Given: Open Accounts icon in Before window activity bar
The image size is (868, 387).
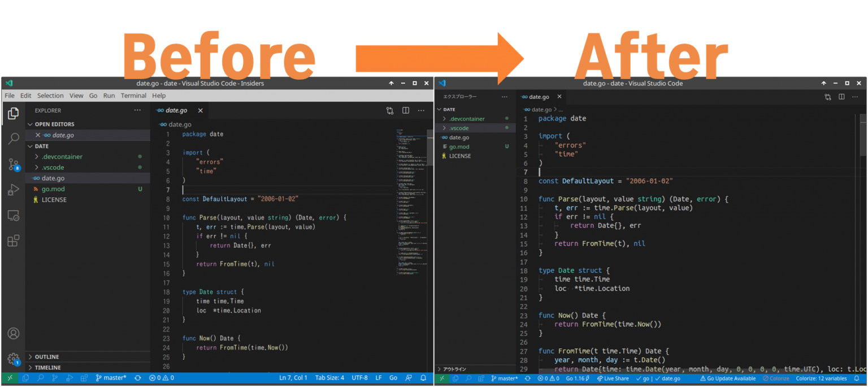Looking at the screenshot, I should pos(13,333).
